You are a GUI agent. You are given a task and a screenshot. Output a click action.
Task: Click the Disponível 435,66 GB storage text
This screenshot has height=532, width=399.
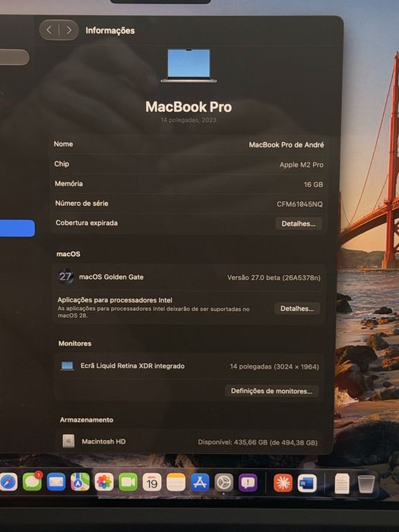(258, 442)
